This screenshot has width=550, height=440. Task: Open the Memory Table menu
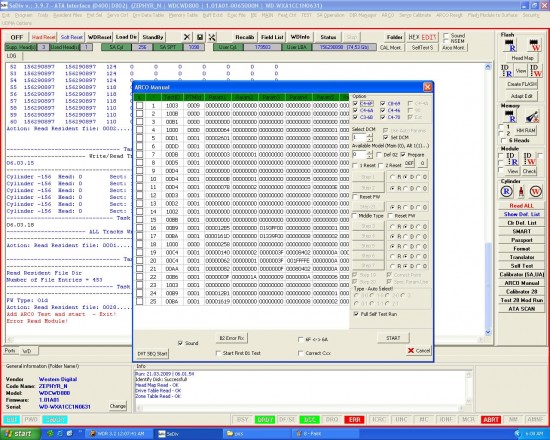(x=183, y=15)
